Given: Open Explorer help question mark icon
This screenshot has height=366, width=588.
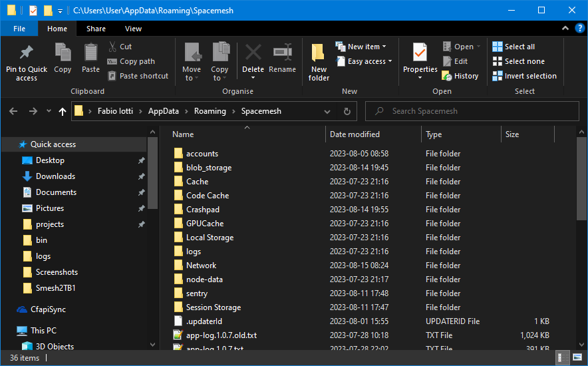Looking at the screenshot, I should (x=580, y=29).
